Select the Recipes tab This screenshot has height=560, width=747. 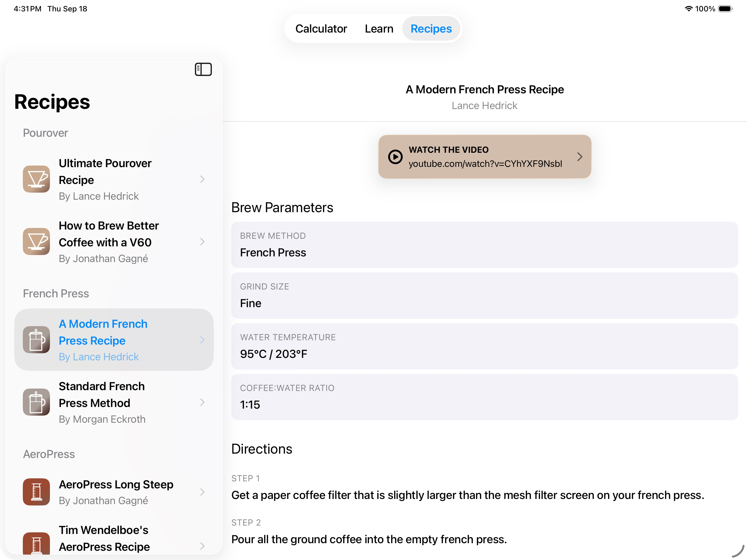[431, 29]
